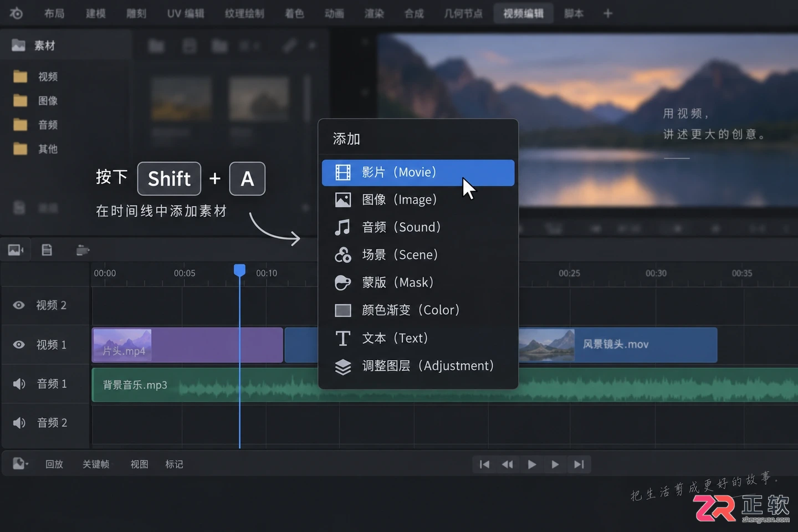Viewport: 798px width, 532px height.
Task: Open the 其他 folder in 素材
Action: pos(35,149)
